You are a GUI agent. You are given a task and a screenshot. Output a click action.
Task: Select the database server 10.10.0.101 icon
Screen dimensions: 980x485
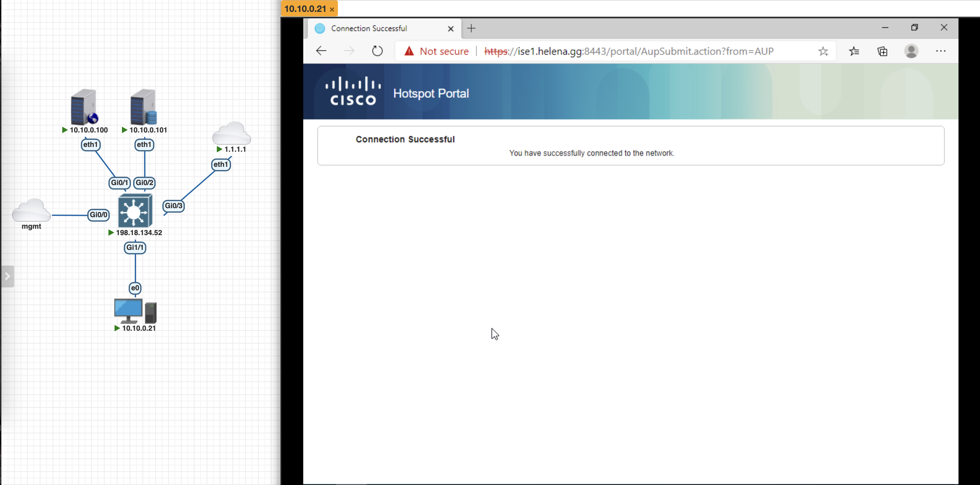143,107
